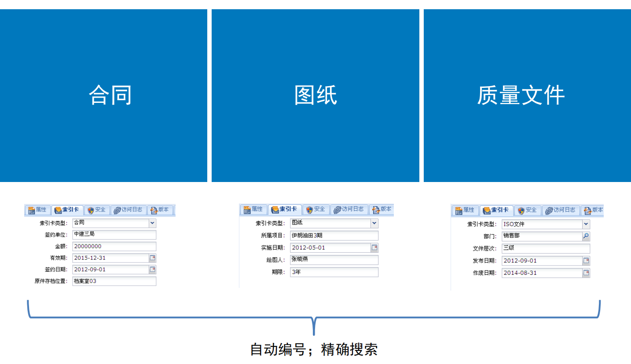Open calendar picker for 有效期 date field
Viewport: 631px width, 364px height.
[x=152, y=258]
